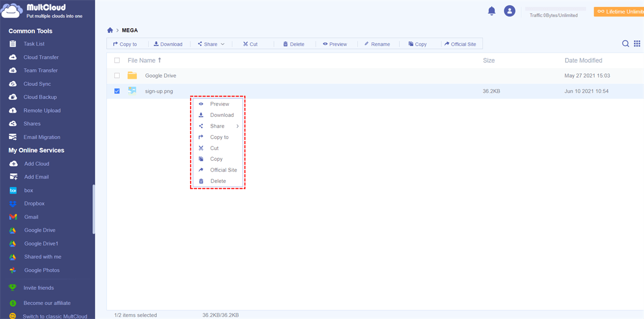Open the notifications bell
This screenshot has height=319, width=644.
point(492,11)
